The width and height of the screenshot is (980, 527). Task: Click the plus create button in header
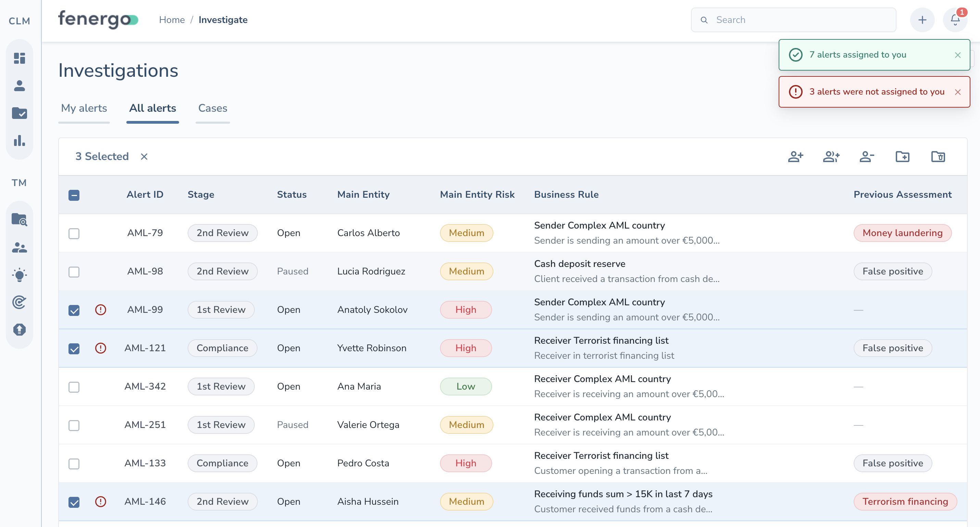point(922,20)
